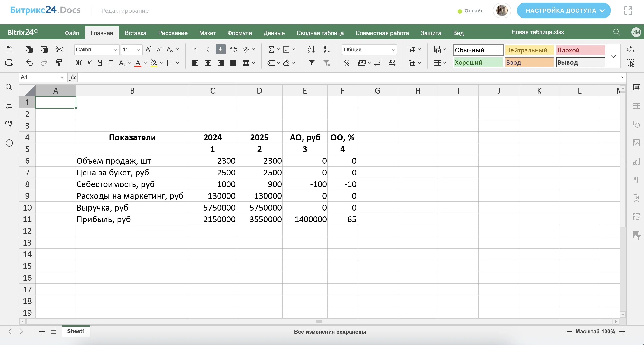Click НАСТРОЙКА ДОСТУПА button
The height and width of the screenshot is (345, 644).
(x=564, y=10)
